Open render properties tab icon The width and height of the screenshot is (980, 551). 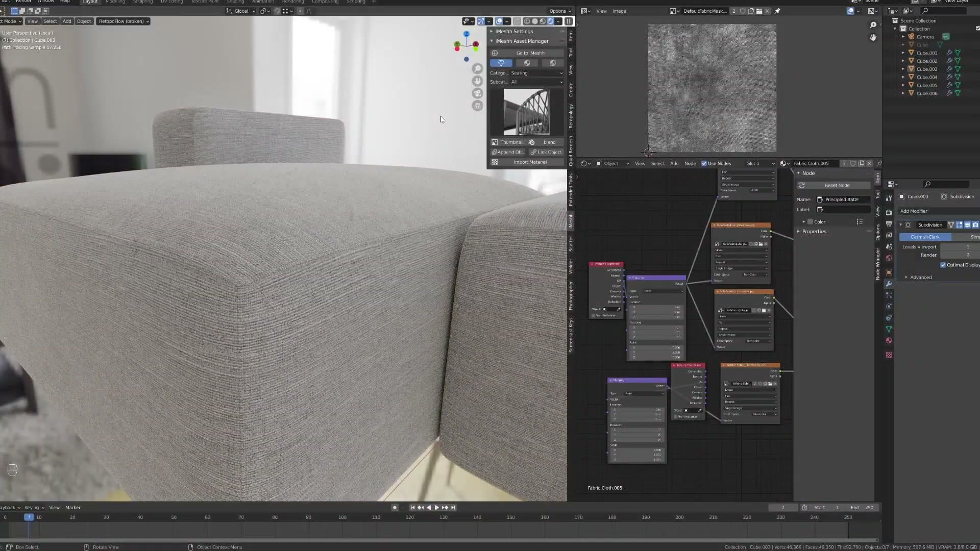[889, 213]
